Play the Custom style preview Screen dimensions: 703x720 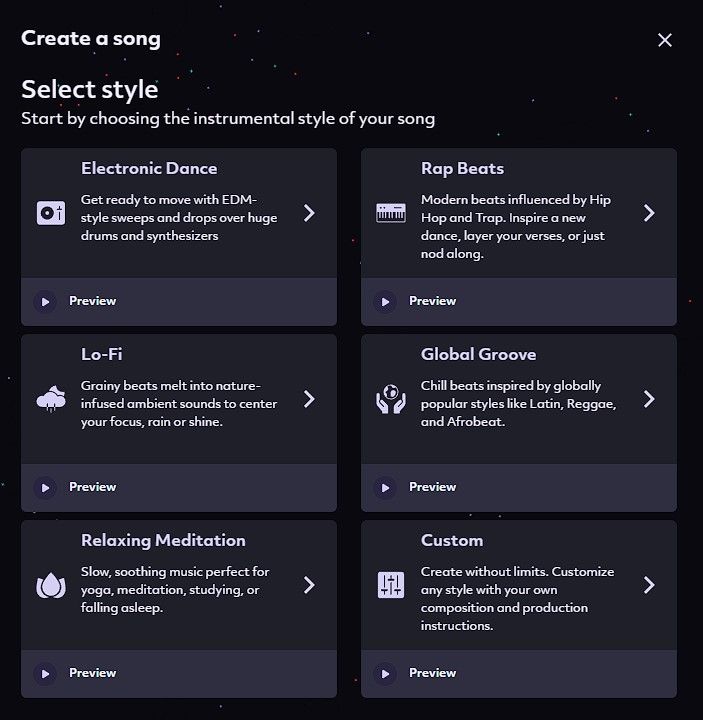385,673
